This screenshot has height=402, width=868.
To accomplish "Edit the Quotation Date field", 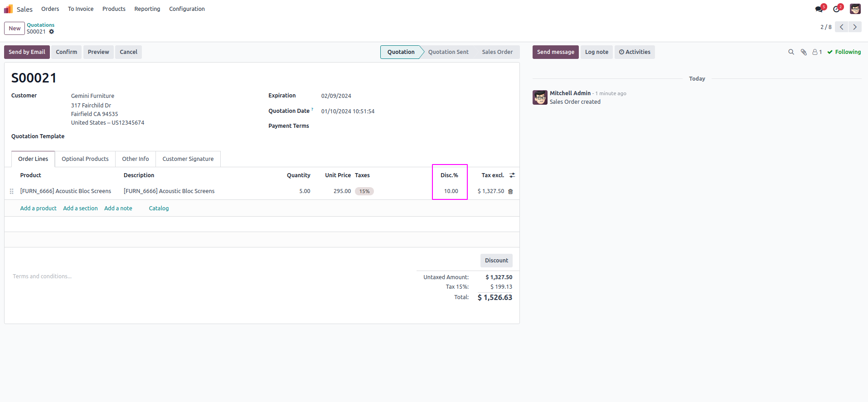I will 348,111.
